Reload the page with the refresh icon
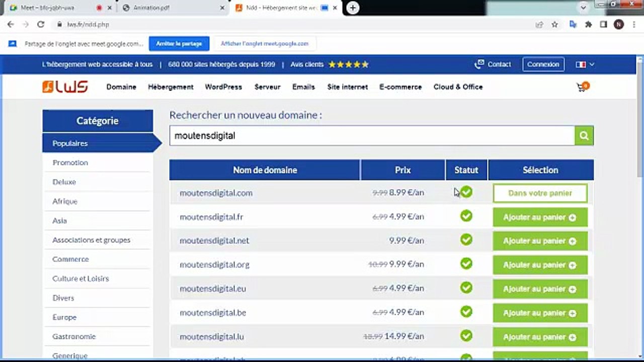The width and height of the screenshot is (644, 362). pos(41,24)
